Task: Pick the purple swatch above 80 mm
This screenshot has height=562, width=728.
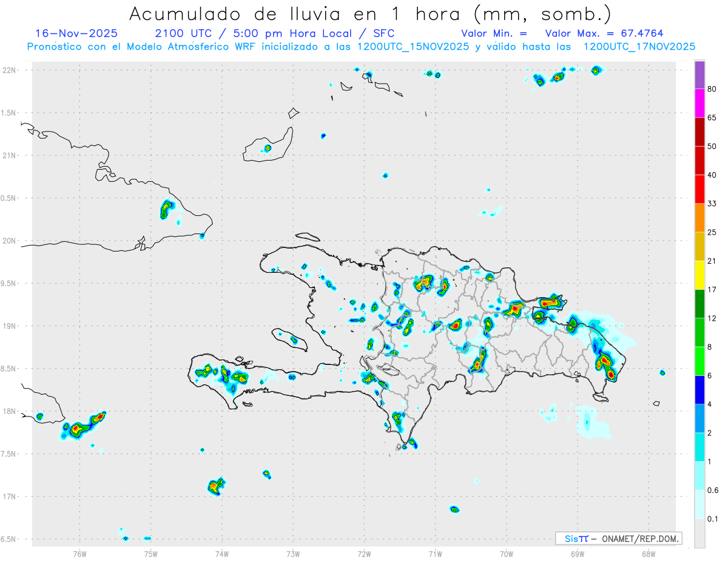Action: point(699,75)
